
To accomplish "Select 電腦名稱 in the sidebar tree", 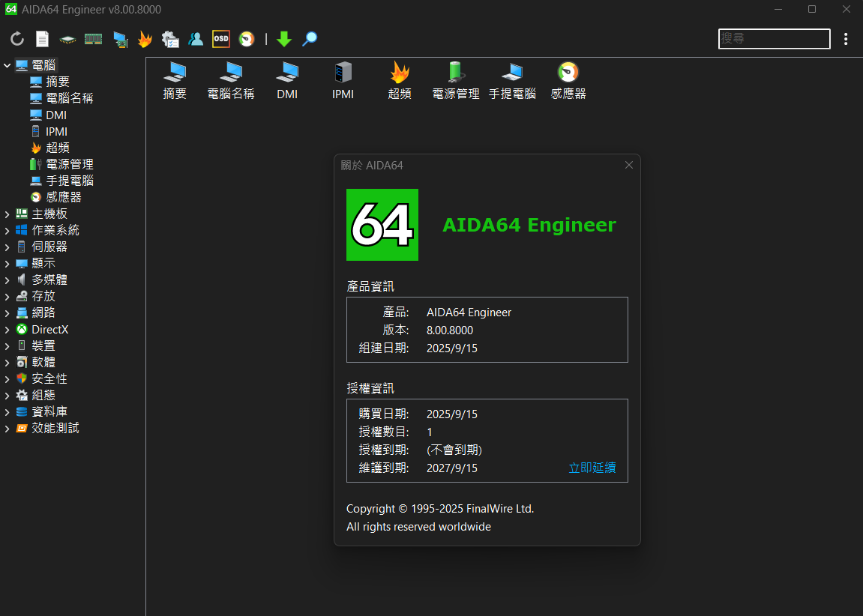I will [x=69, y=98].
